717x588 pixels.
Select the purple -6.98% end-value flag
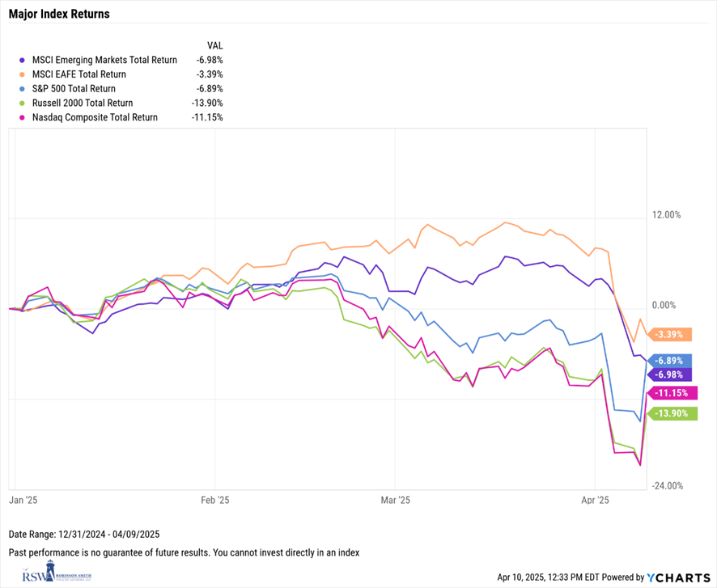tap(671, 374)
